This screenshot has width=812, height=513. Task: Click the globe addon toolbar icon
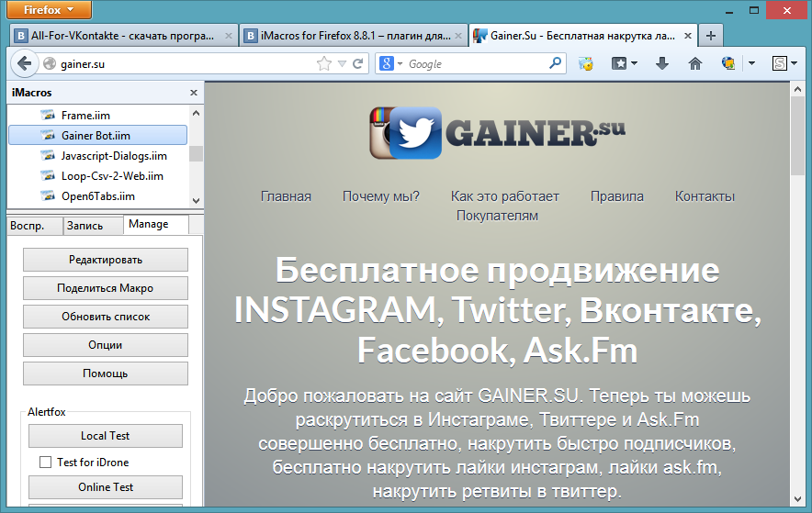[728, 63]
